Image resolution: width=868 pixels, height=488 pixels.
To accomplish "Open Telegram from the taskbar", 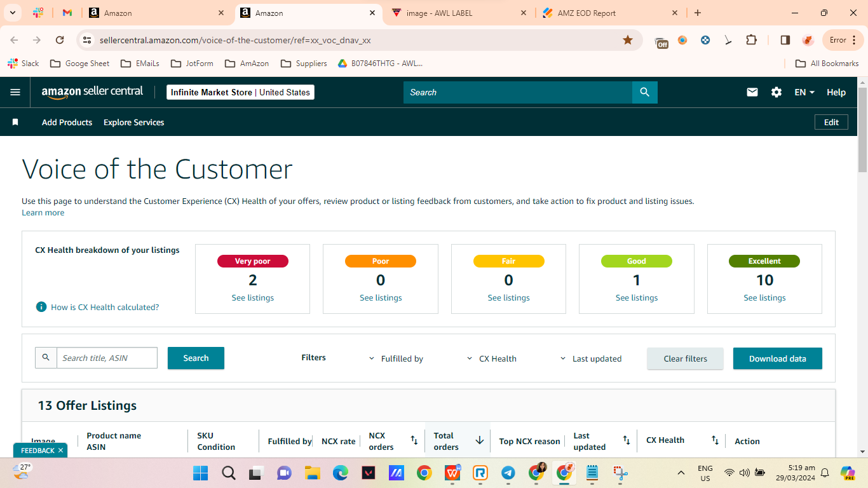I will [x=508, y=473].
